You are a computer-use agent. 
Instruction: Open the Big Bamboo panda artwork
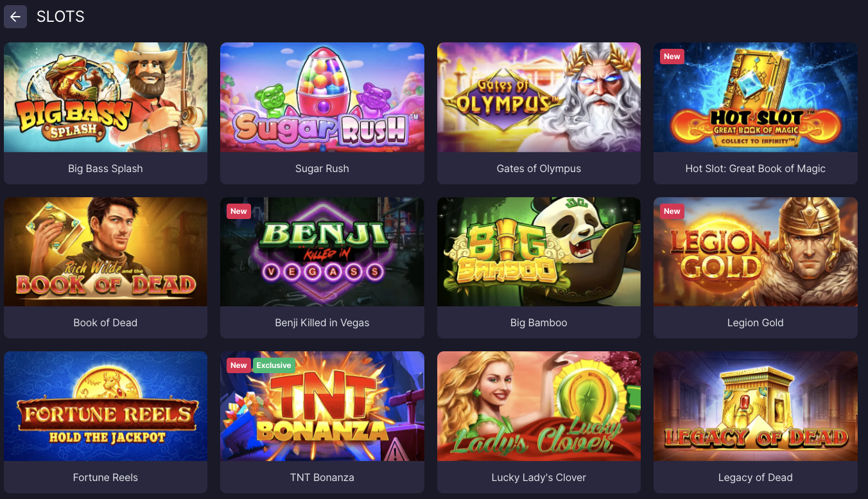coord(539,252)
